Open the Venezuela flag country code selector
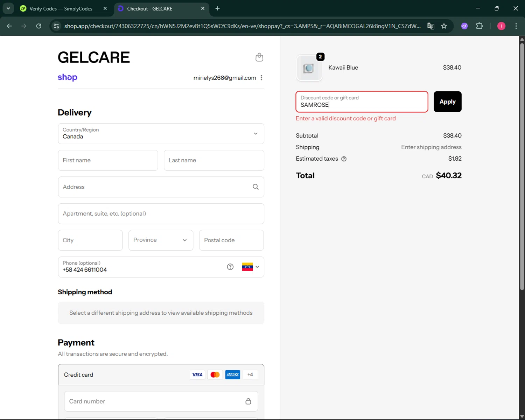Image resolution: width=525 pixels, height=420 pixels. tap(251, 267)
